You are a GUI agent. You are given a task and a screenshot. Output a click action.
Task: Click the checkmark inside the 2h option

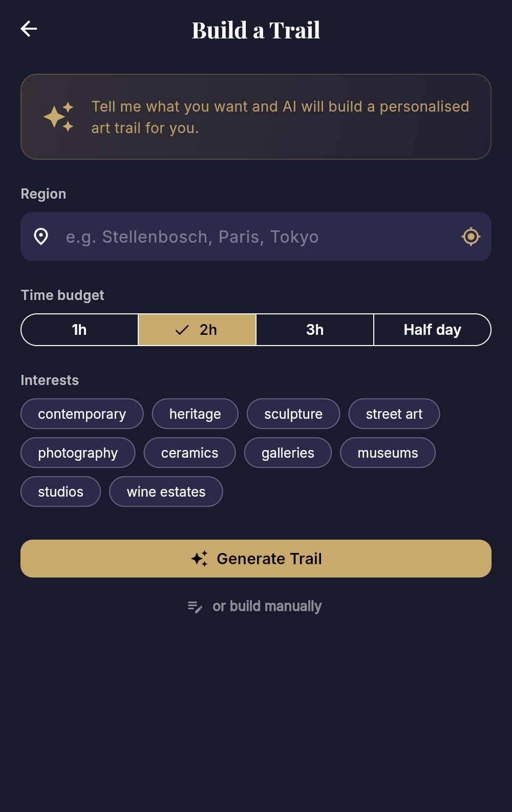[x=181, y=330]
